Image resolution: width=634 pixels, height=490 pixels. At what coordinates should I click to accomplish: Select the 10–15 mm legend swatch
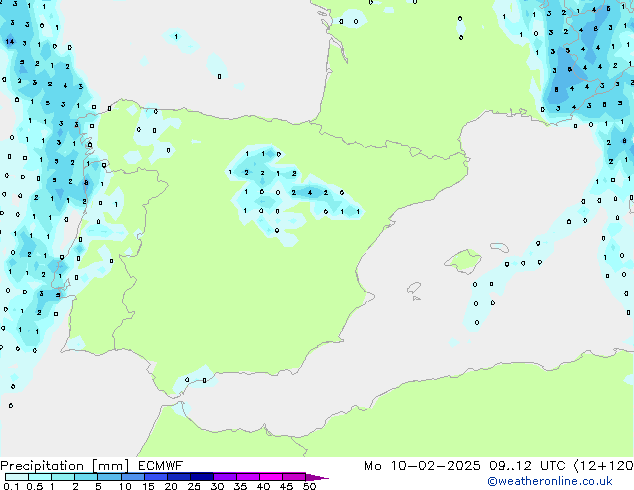click(133, 477)
